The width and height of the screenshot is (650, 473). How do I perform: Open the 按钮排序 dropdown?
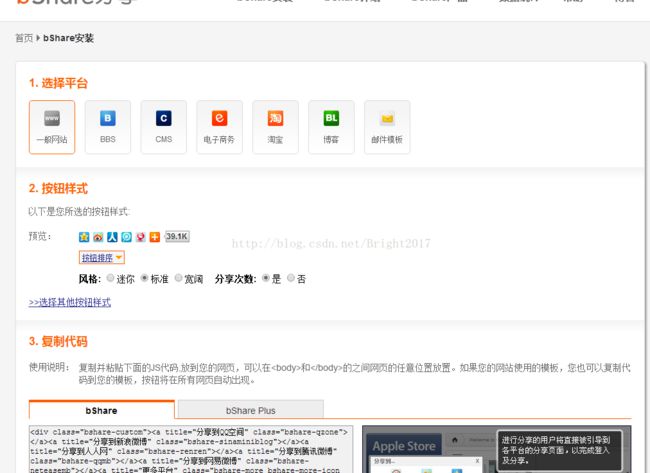tap(102, 258)
